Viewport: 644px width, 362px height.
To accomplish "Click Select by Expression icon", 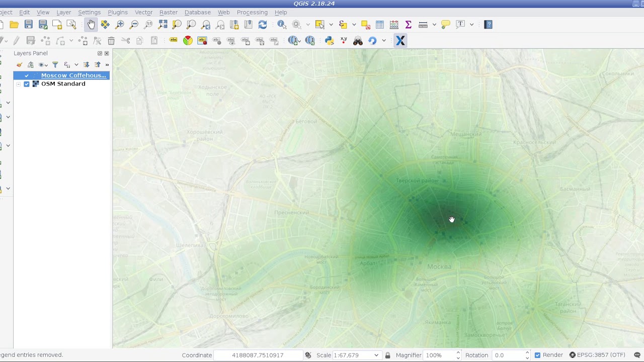I will tap(343, 24).
